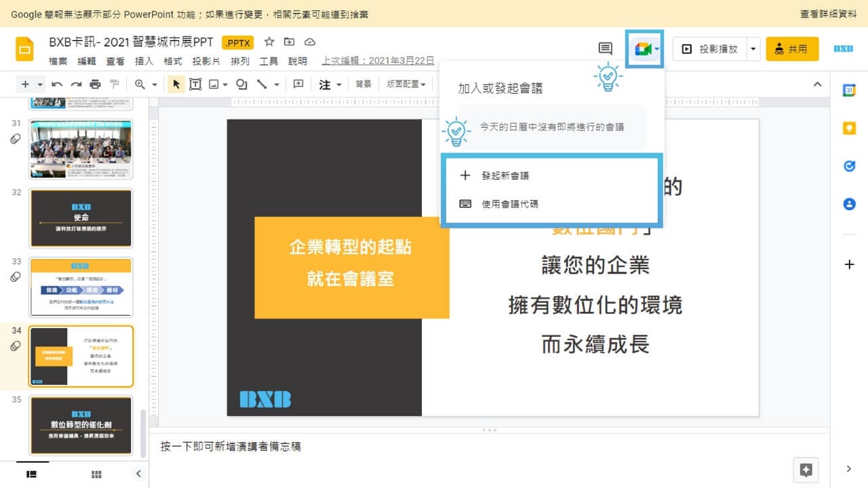The height and width of the screenshot is (488, 868).
Task: Select the text box tool
Action: click(195, 84)
